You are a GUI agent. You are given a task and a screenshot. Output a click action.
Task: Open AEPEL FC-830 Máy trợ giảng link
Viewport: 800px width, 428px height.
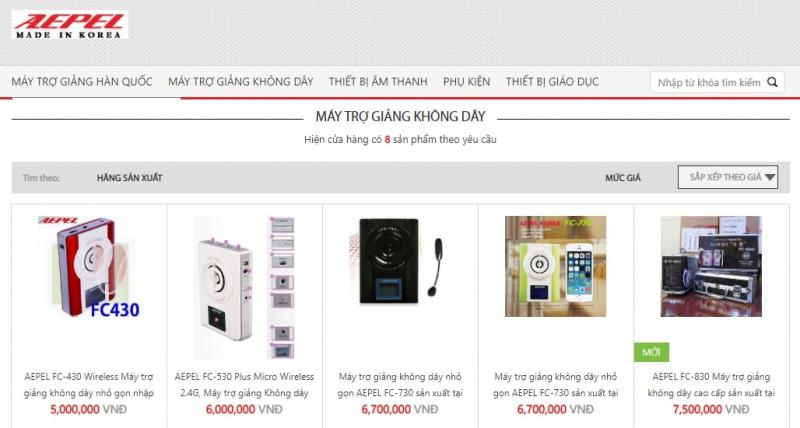tap(711, 385)
